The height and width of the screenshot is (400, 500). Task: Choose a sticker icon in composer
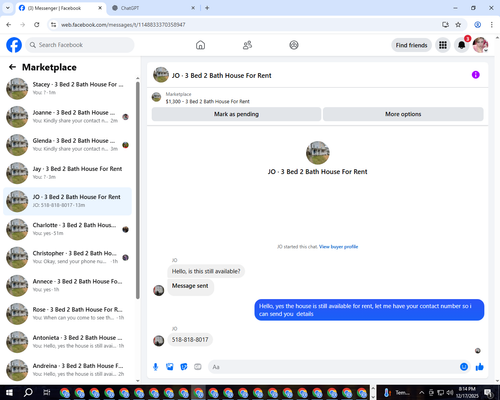(184, 367)
